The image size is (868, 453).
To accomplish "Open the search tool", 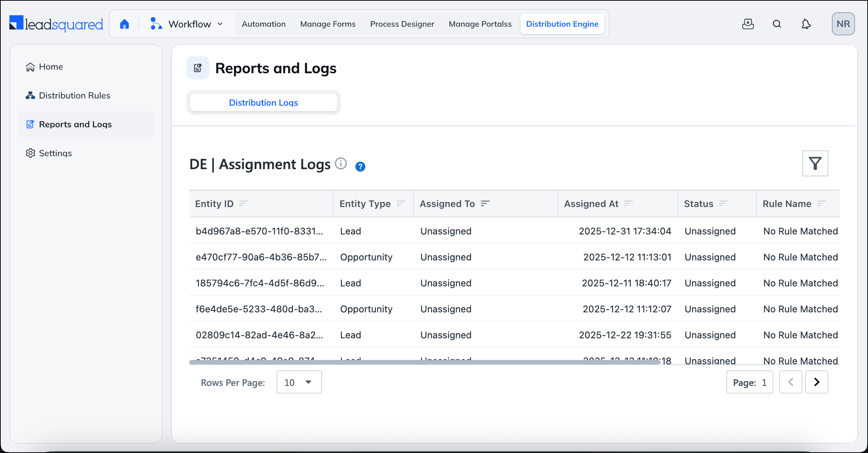I will coord(777,24).
